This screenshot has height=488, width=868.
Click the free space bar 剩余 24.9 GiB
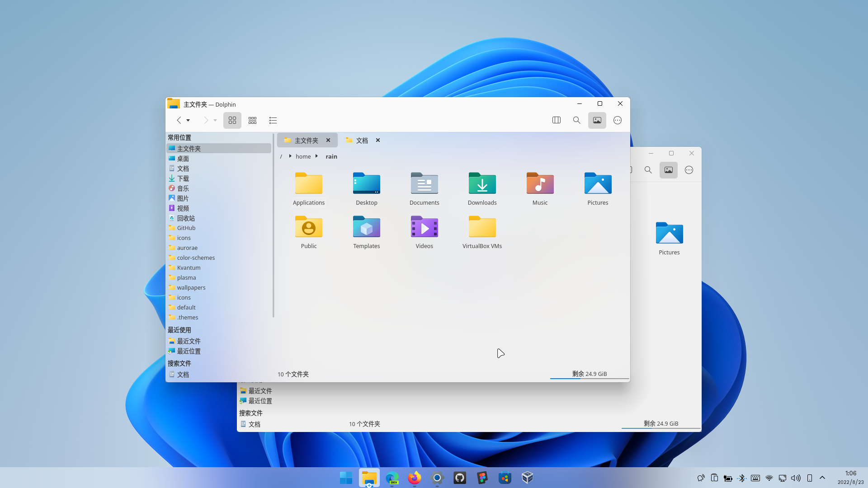[589, 374]
